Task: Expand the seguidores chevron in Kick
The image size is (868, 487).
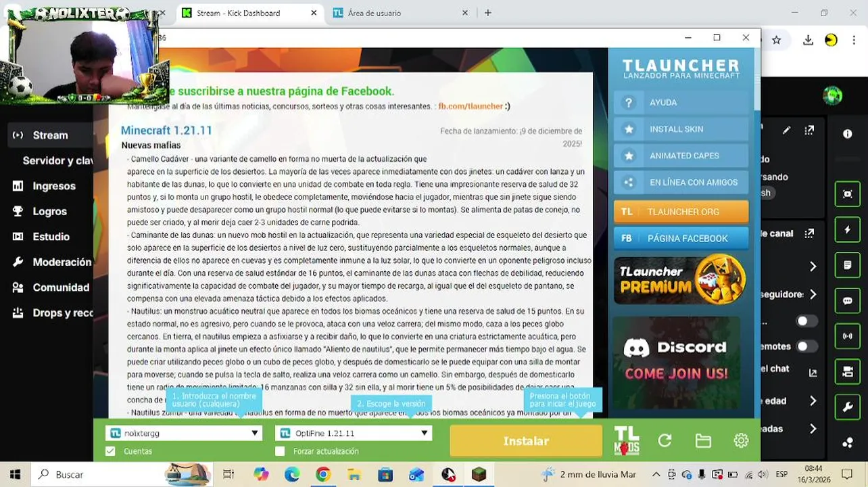Action: 813,294
